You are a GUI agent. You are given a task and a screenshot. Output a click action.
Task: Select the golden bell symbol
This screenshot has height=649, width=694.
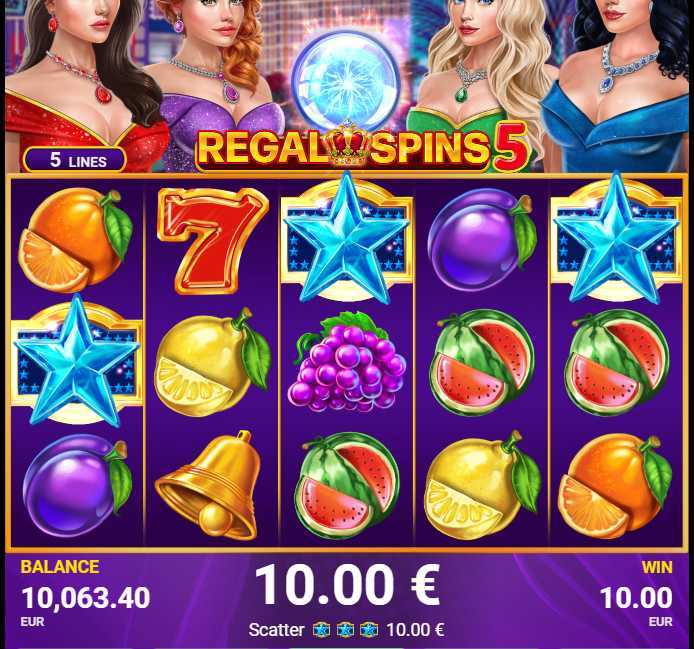(x=209, y=486)
